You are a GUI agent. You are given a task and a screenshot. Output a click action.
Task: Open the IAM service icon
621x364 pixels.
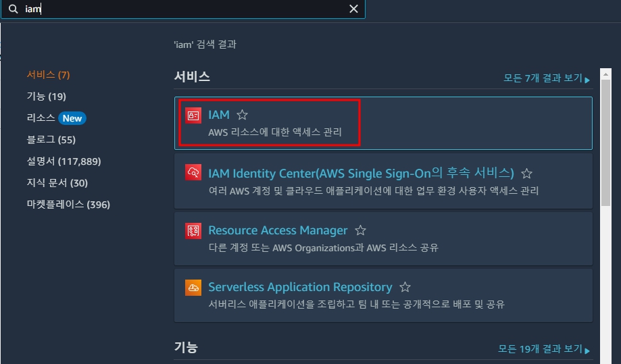coord(193,115)
